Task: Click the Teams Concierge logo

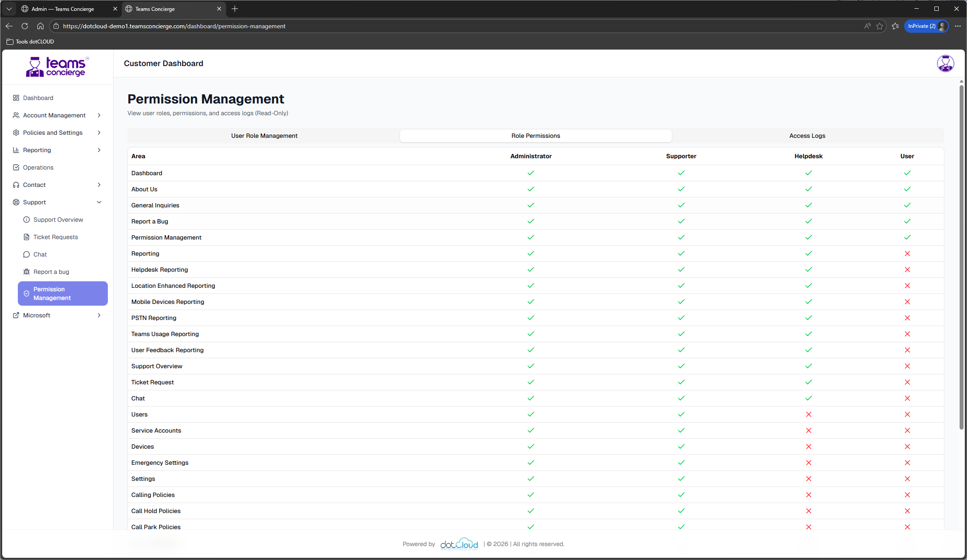Action: click(x=57, y=67)
